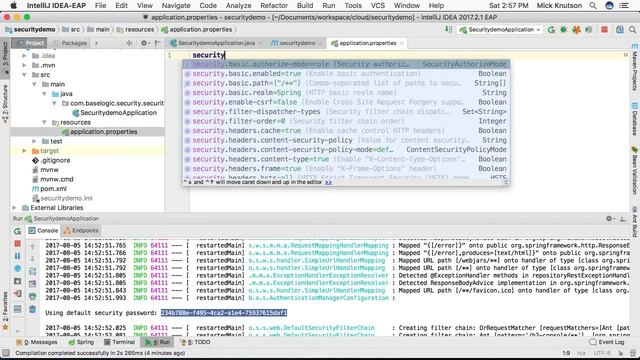Expand External Libraries node
Screen dimensions: 640x360
tap(15, 208)
